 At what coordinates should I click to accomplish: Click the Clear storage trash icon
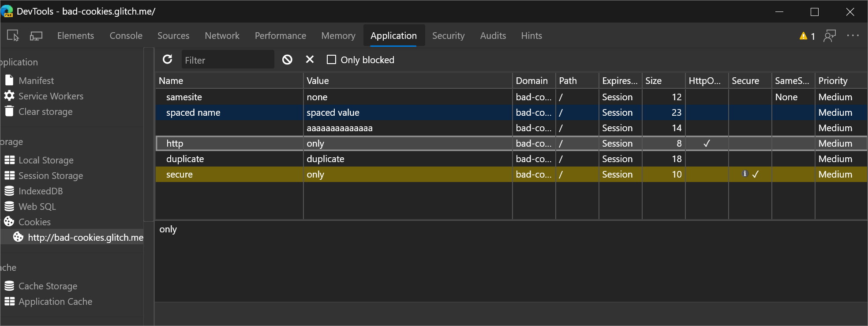click(x=9, y=111)
